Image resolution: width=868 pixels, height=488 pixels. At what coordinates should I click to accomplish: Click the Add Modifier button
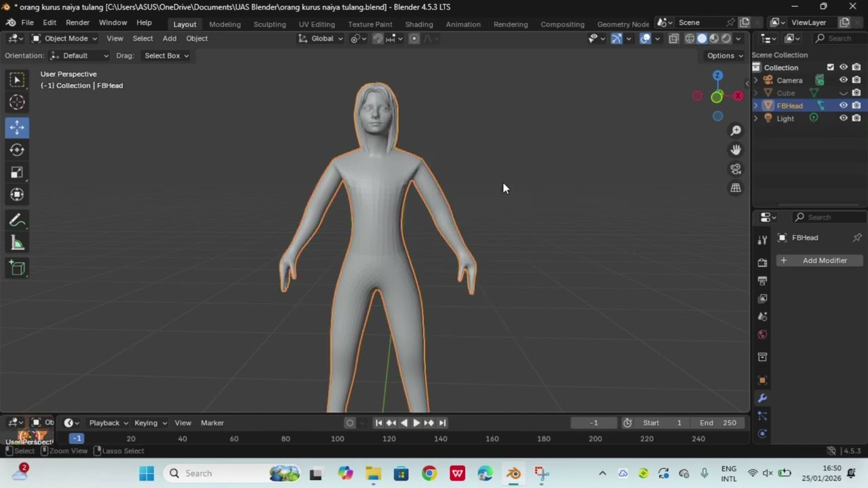(821, 261)
